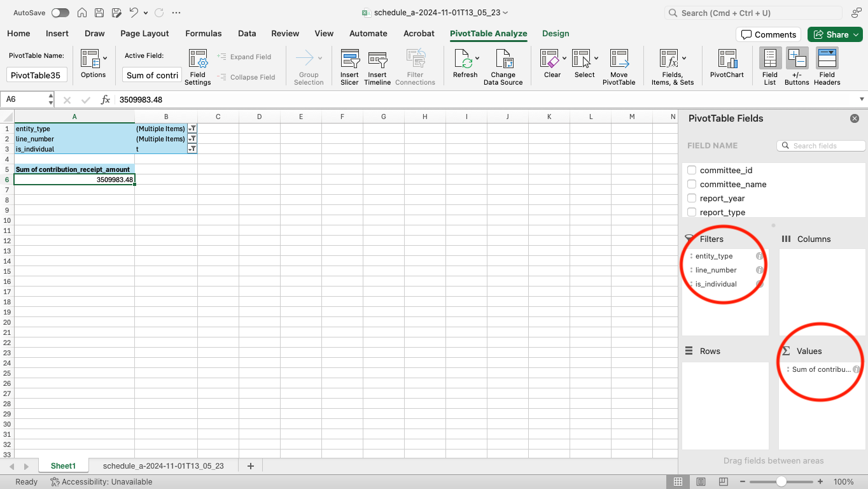This screenshot has height=489, width=868.
Task: Click info icon beside entity_type filter
Action: (x=759, y=256)
